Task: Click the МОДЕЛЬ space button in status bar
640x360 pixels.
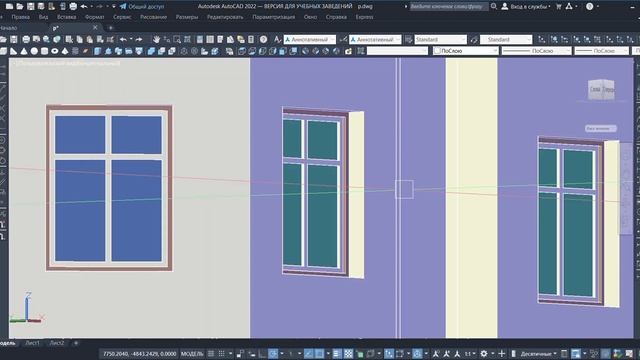Action: 192,354
